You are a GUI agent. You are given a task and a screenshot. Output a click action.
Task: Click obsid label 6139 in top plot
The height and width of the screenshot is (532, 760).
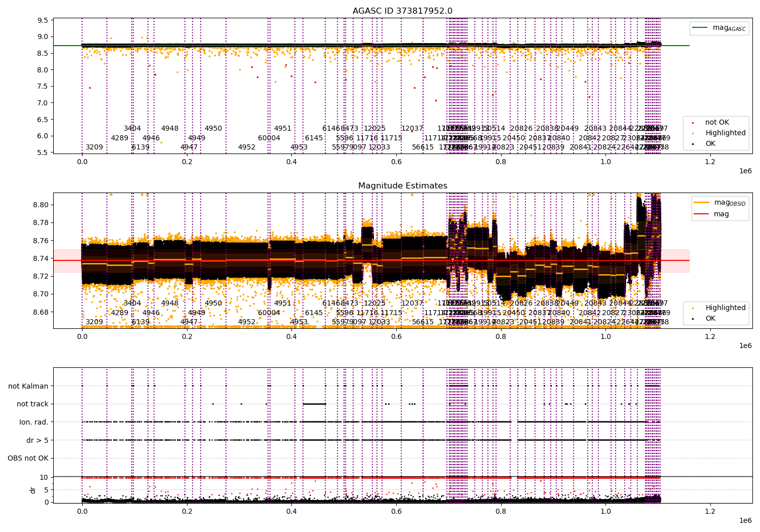click(x=141, y=147)
